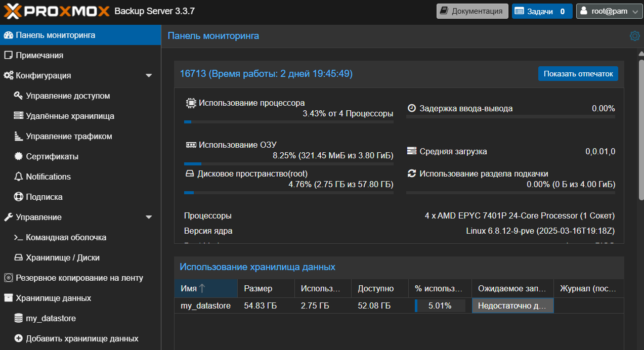Click the Proxmox logo in the header

point(57,11)
